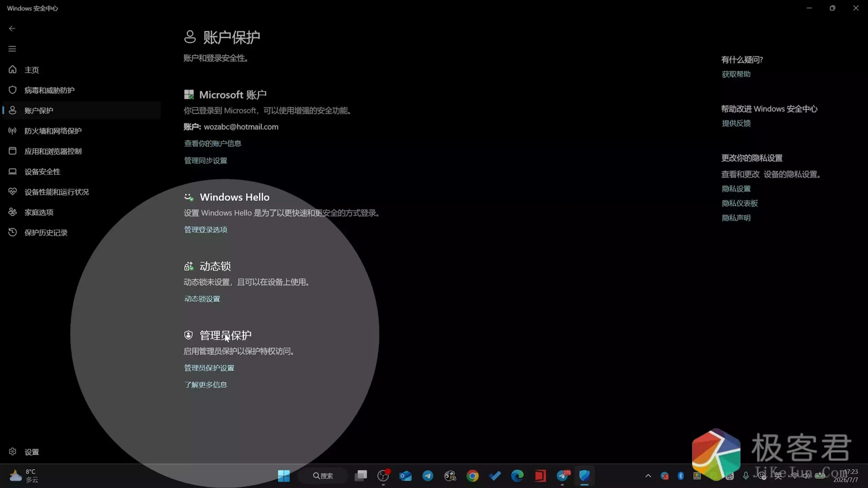Select 病毒和威胁防护 shield icon

point(13,90)
